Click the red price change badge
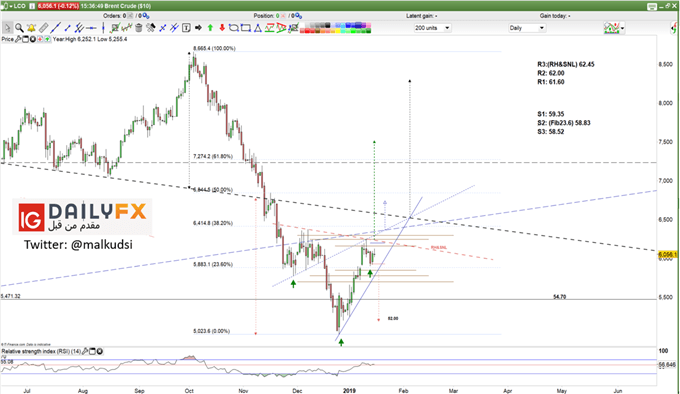 pyautogui.click(x=58, y=6)
